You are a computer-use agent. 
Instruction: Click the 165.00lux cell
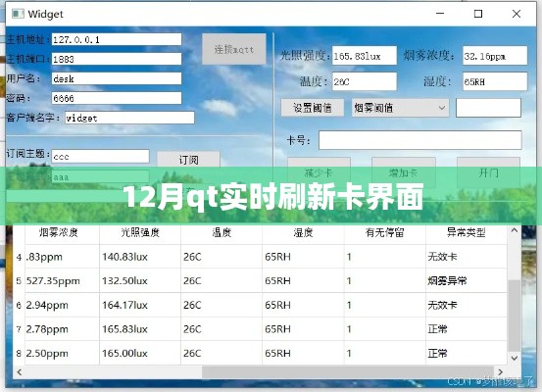(140, 353)
